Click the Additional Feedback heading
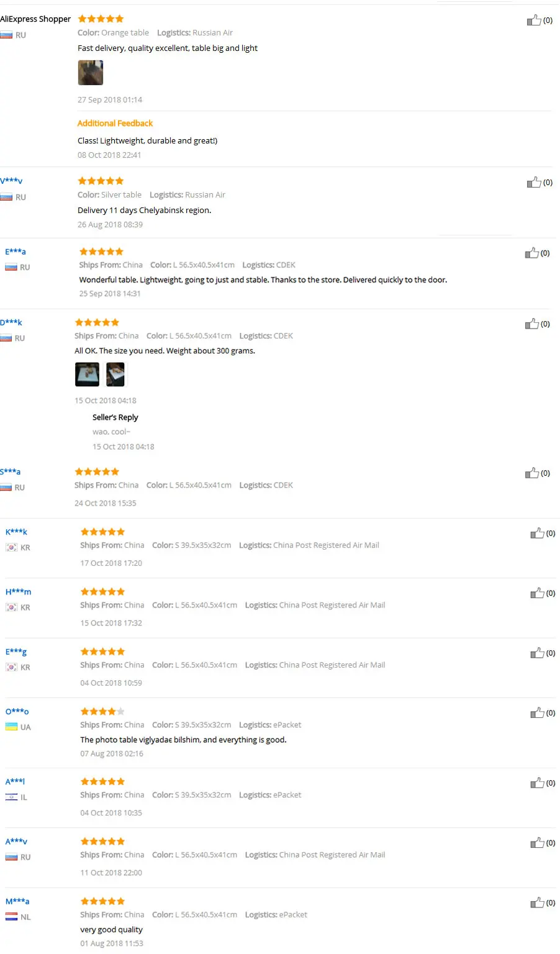Screen dimensions: 560x954 115,124
